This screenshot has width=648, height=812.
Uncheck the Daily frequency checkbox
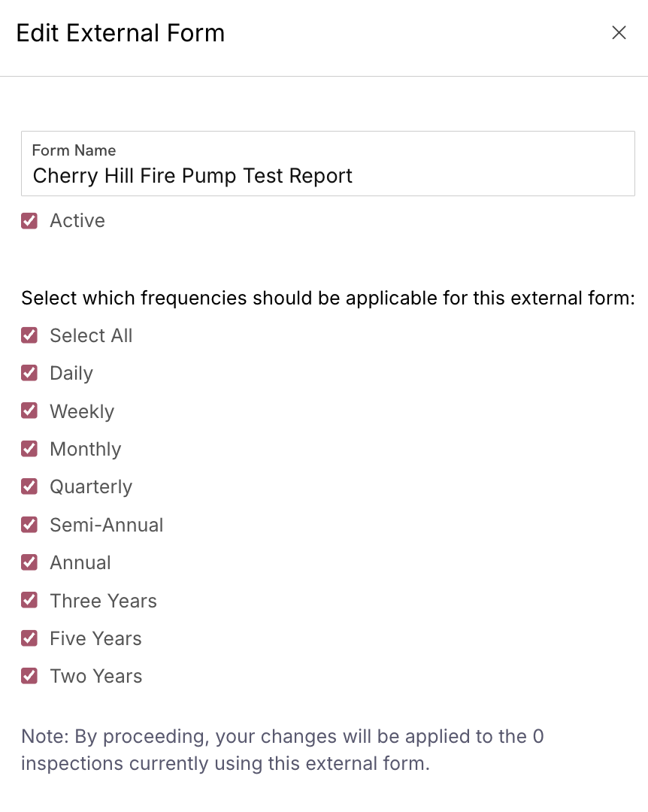click(29, 374)
